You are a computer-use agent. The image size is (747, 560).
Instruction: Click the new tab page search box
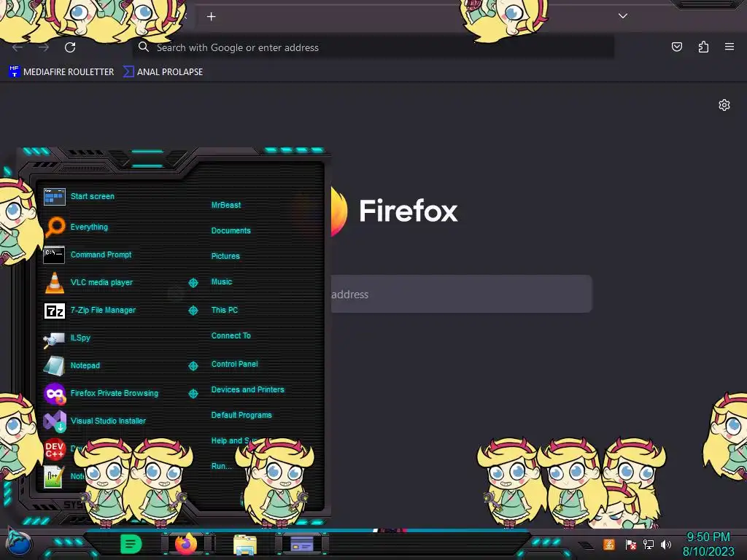[461, 294]
